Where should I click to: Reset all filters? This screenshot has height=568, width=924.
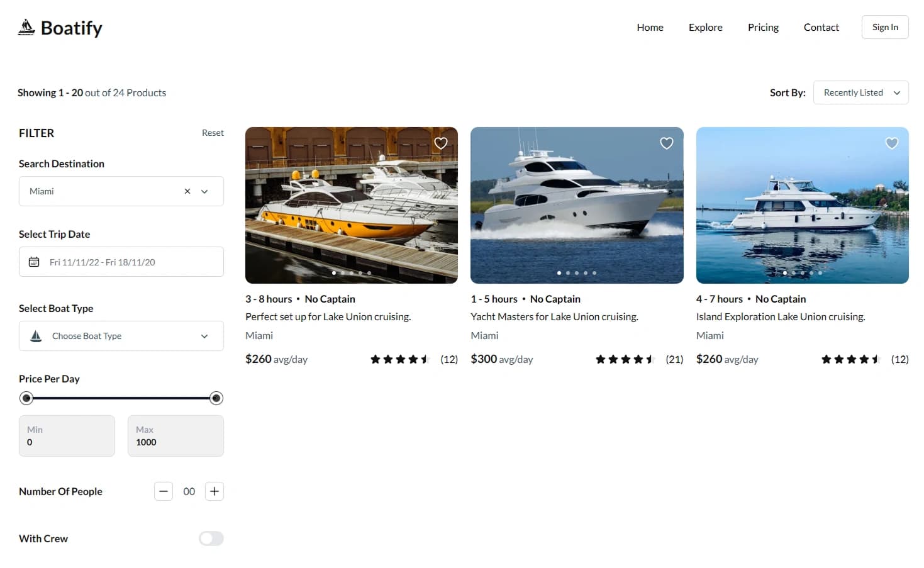click(213, 133)
